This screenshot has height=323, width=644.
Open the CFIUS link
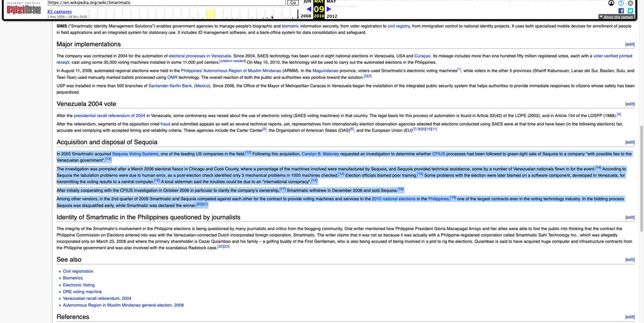438,154
